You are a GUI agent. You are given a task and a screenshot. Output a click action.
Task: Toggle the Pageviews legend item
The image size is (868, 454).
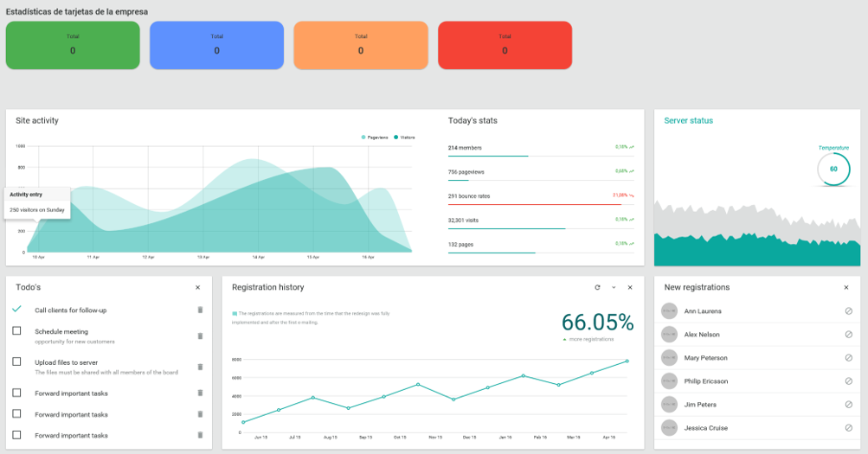tap(375, 137)
